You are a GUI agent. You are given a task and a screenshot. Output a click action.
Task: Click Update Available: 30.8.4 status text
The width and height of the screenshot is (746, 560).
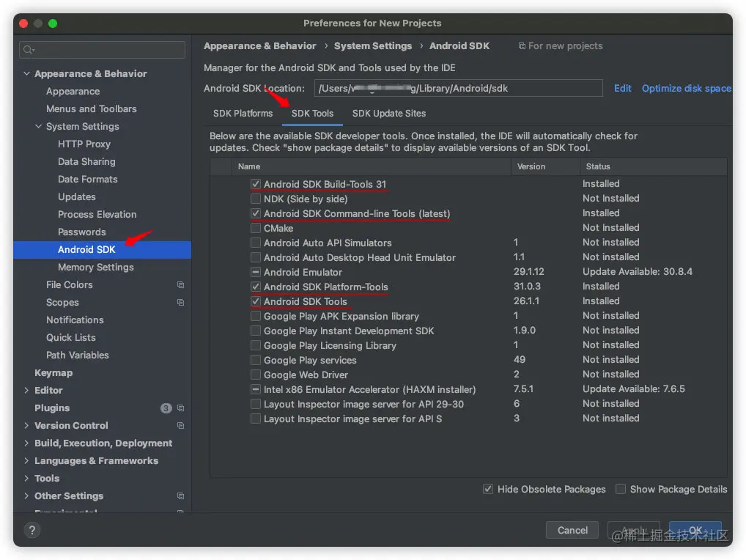point(637,272)
